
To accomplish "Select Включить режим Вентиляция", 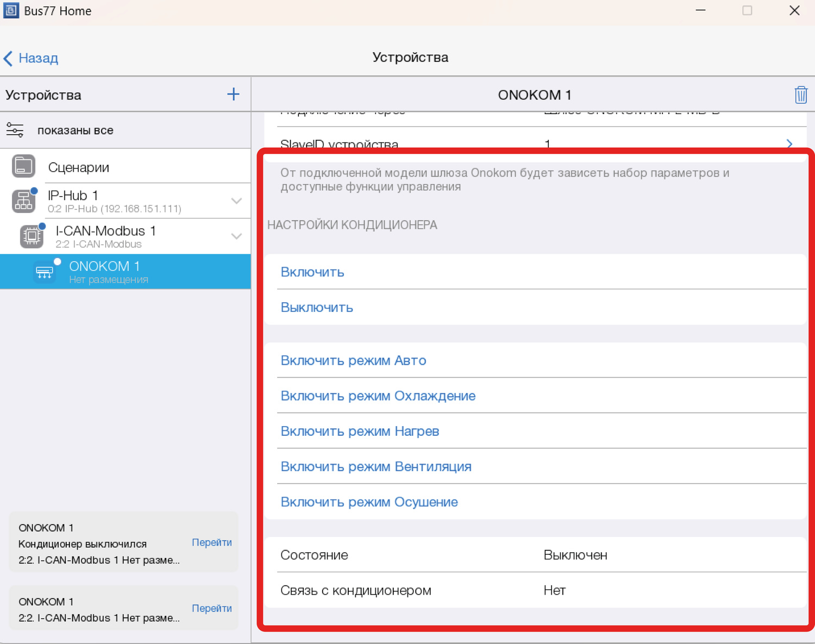I will pyautogui.click(x=375, y=466).
